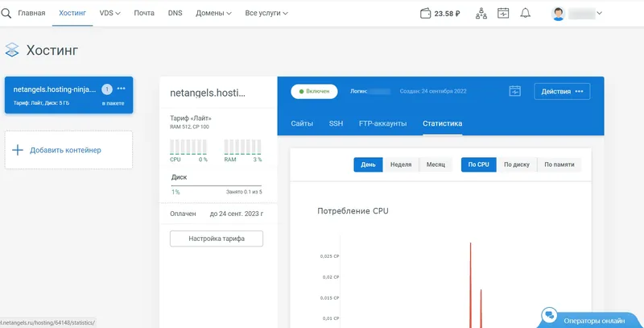Open the wallet balance icon
Image resolution: width=644 pixels, height=328 pixels.
425,14
